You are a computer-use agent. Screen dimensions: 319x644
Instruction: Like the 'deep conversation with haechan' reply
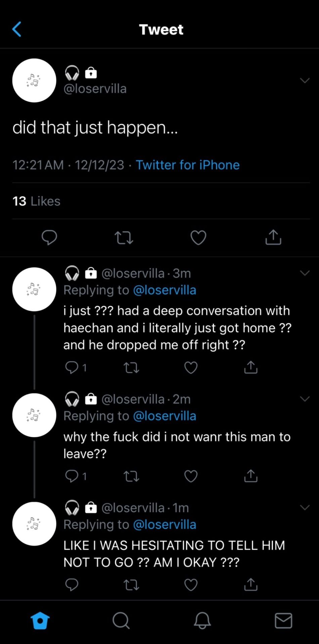pos(191,368)
